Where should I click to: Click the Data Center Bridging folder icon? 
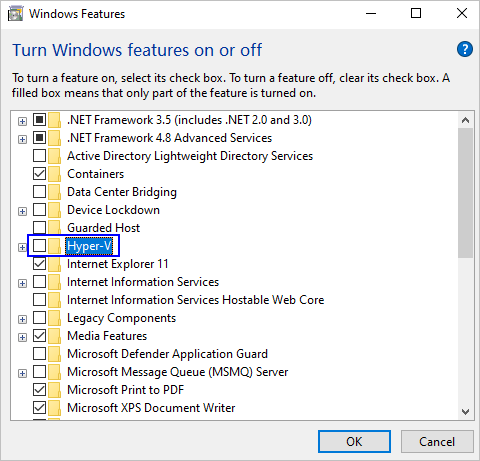click(54, 192)
